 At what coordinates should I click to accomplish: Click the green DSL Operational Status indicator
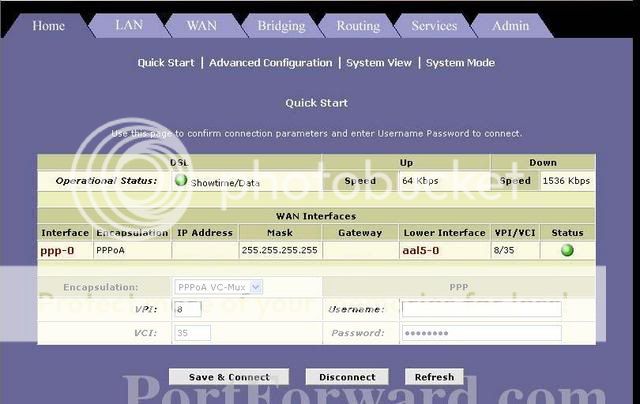click(x=181, y=181)
